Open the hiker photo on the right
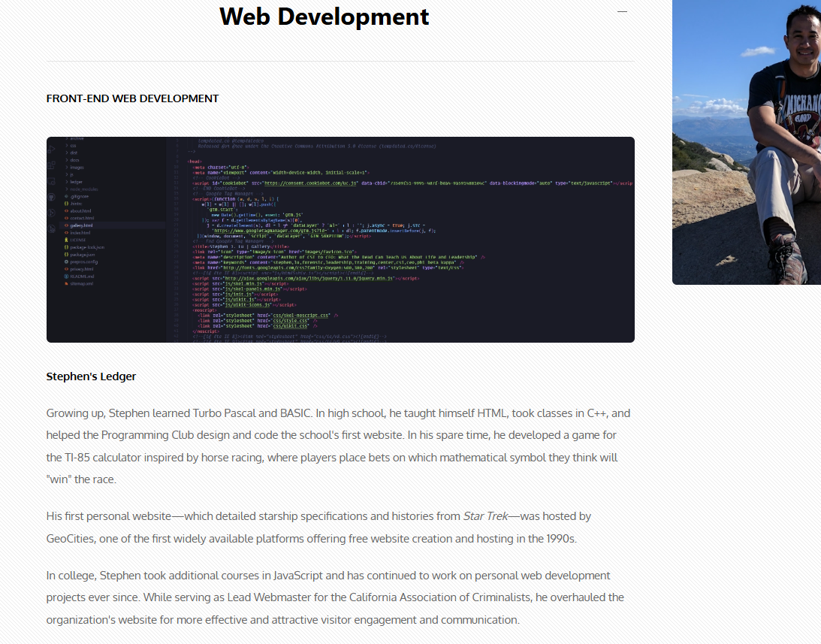Screen dimensions: 821x644 [747, 142]
